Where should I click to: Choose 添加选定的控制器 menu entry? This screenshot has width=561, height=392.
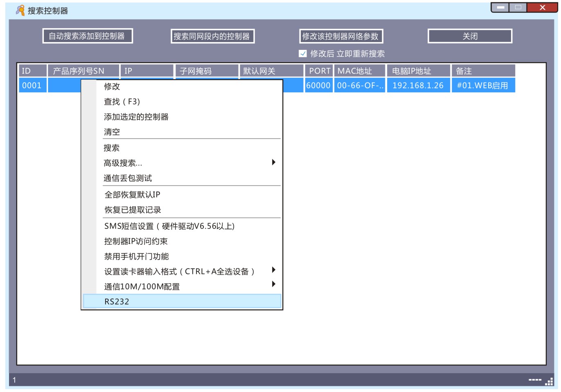tap(136, 117)
